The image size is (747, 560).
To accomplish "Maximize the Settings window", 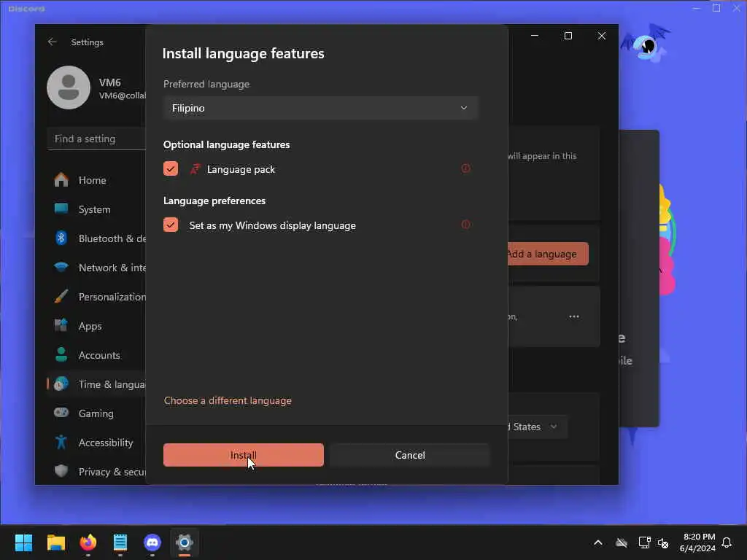I will click(568, 36).
